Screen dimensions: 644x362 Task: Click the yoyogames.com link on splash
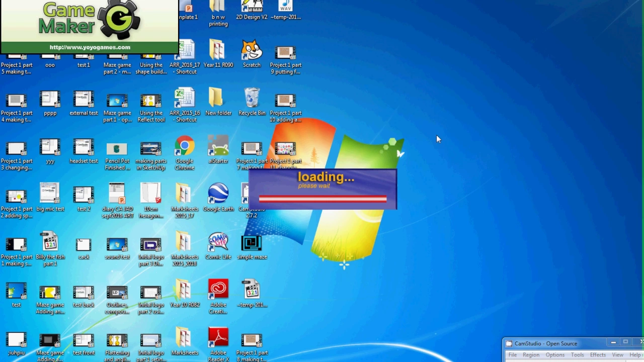[x=90, y=47]
